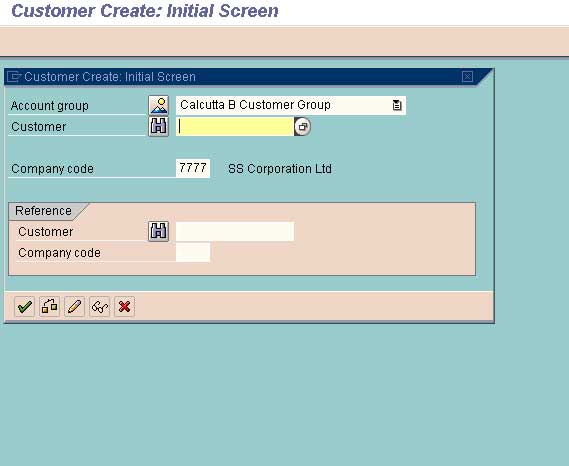Open the Account group dropdown list

397,105
